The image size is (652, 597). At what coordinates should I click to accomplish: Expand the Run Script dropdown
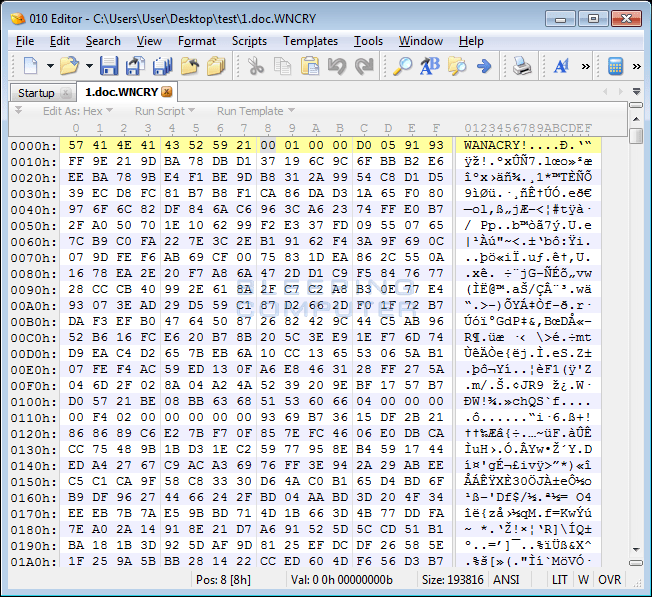pyautogui.click(x=165, y=111)
